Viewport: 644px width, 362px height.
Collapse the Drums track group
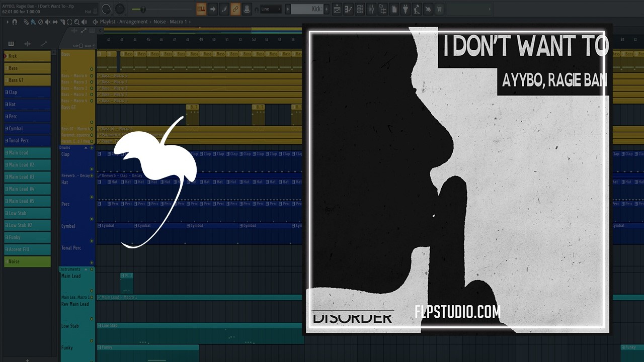pyautogui.click(x=86, y=148)
